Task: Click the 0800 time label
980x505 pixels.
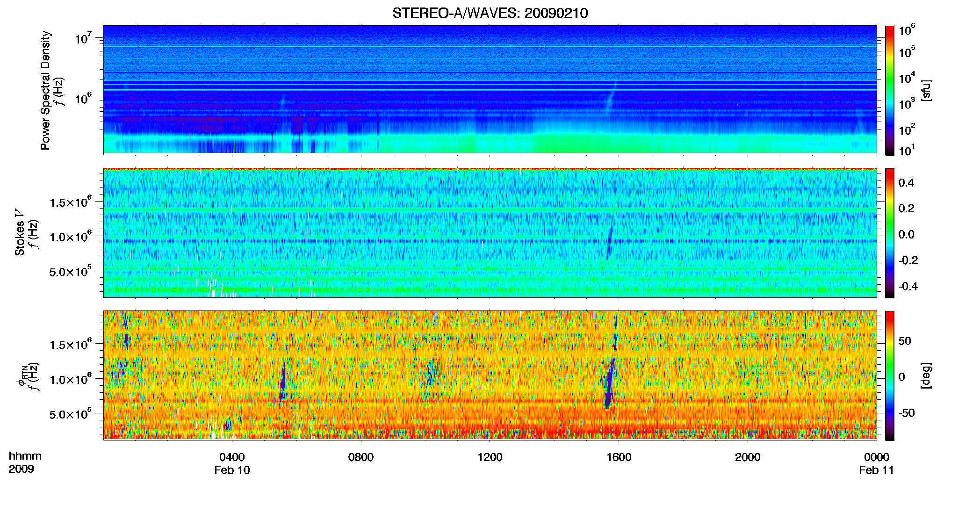Action: pyautogui.click(x=361, y=457)
